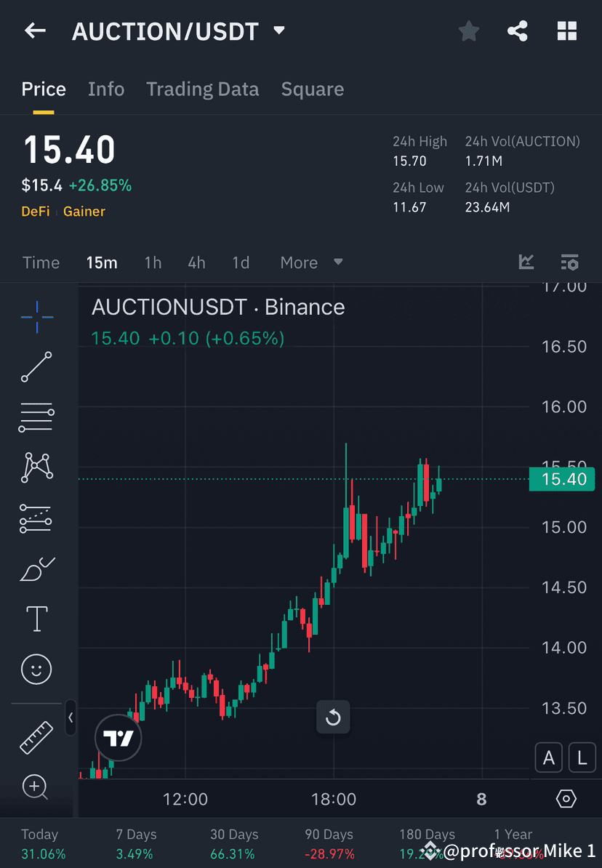The width and height of the screenshot is (602, 868).
Task: Open the horizontal lines drawing tool
Action: (36, 417)
